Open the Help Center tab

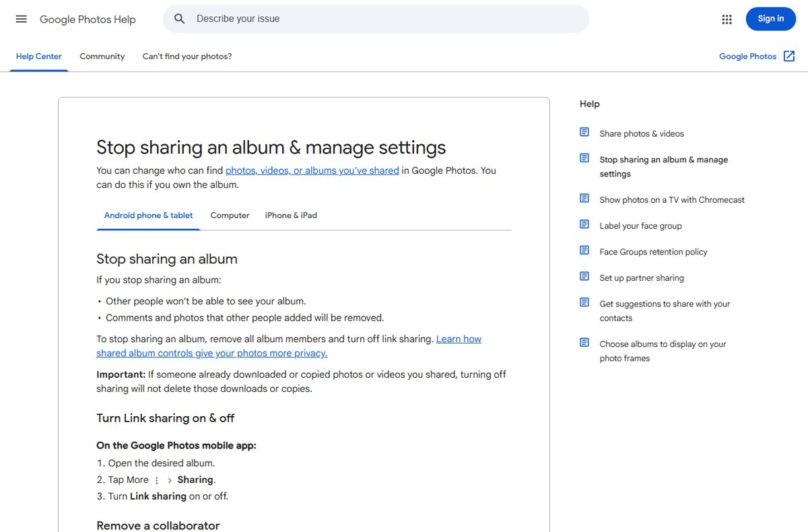(39, 57)
